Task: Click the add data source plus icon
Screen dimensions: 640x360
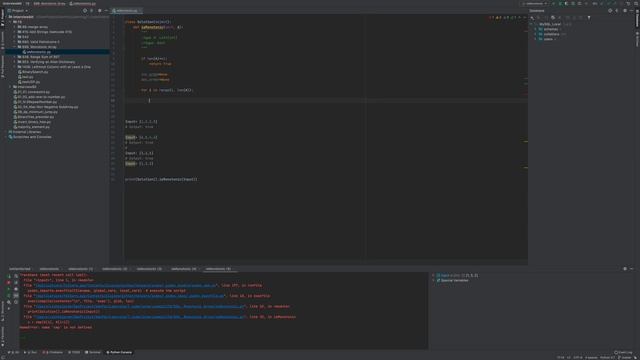Action: [x=532, y=18]
